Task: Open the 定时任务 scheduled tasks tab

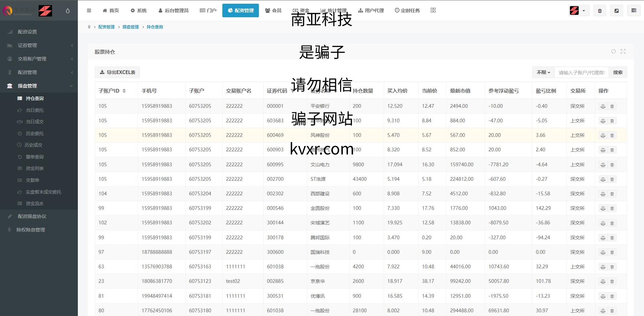Action: click(407, 10)
